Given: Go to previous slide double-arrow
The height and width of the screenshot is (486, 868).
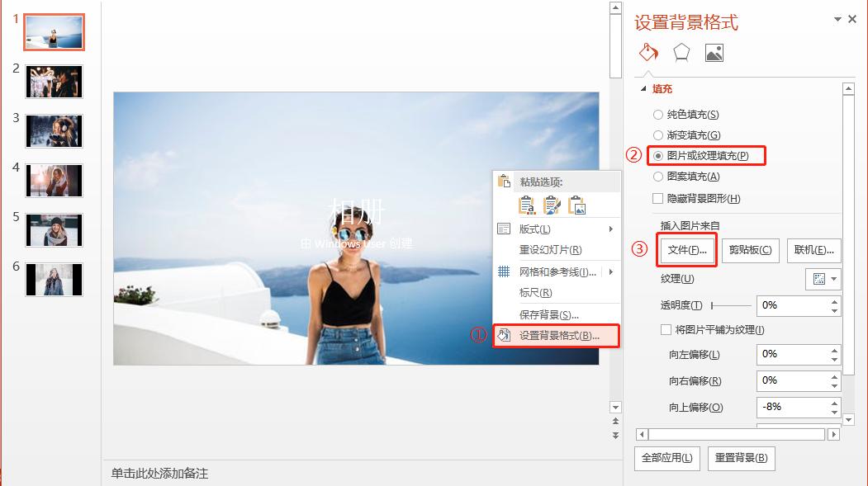Looking at the screenshot, I should [x=615, y=422].
